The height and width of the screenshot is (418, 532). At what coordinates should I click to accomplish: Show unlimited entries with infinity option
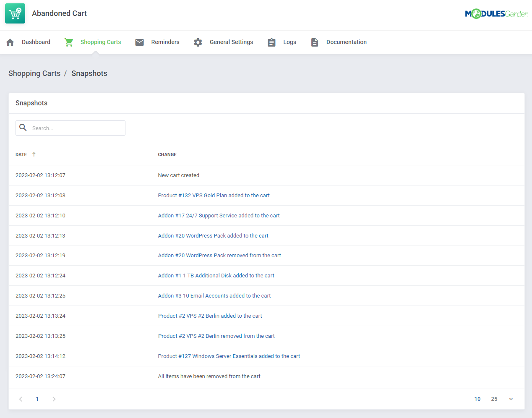(x=511, y=399)
